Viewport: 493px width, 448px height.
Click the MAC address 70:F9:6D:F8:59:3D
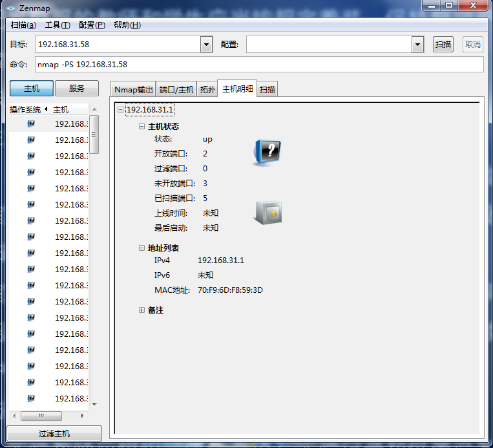pyautogui.click(x=230, y=290)
